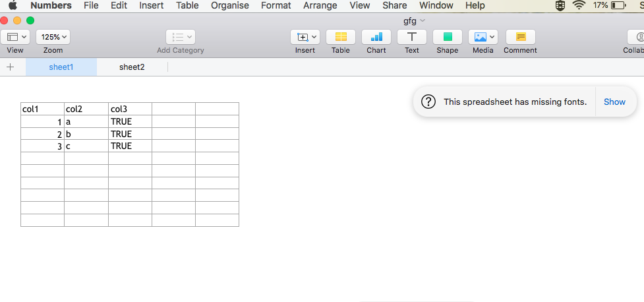Select the col3 header cell
Viewport: 644px width, 302px height.
pyautogui.click(x=131, y=109)
